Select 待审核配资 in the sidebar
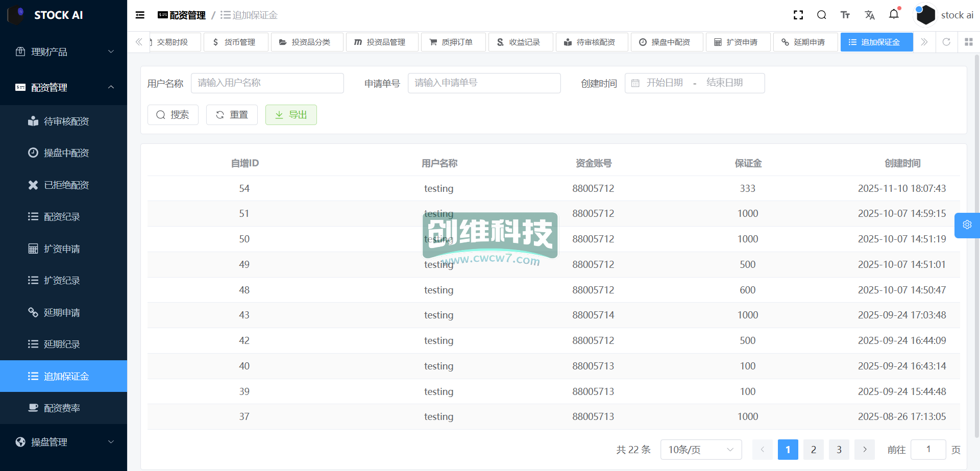This screenshot has width=980, height=471. (66, 121)
